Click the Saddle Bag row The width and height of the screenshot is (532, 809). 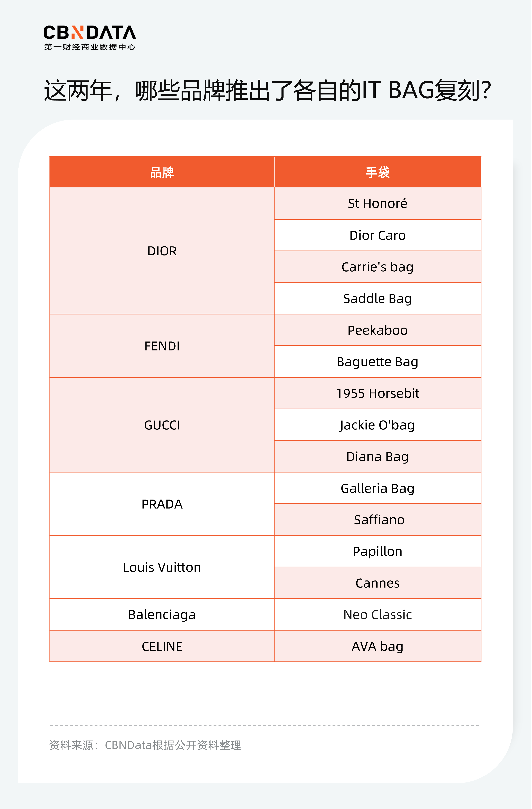(377, 298)
